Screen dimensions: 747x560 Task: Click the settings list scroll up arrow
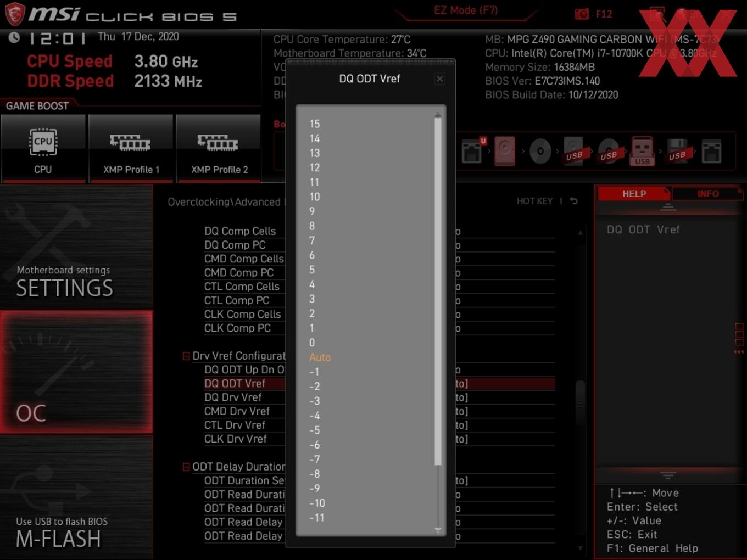[x=581, y=233]
